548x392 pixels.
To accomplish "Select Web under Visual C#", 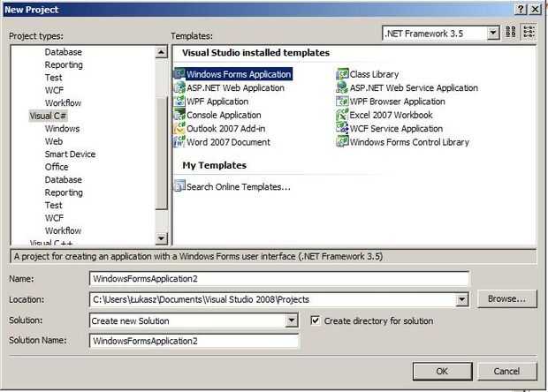I will click(x=54, y=141).
